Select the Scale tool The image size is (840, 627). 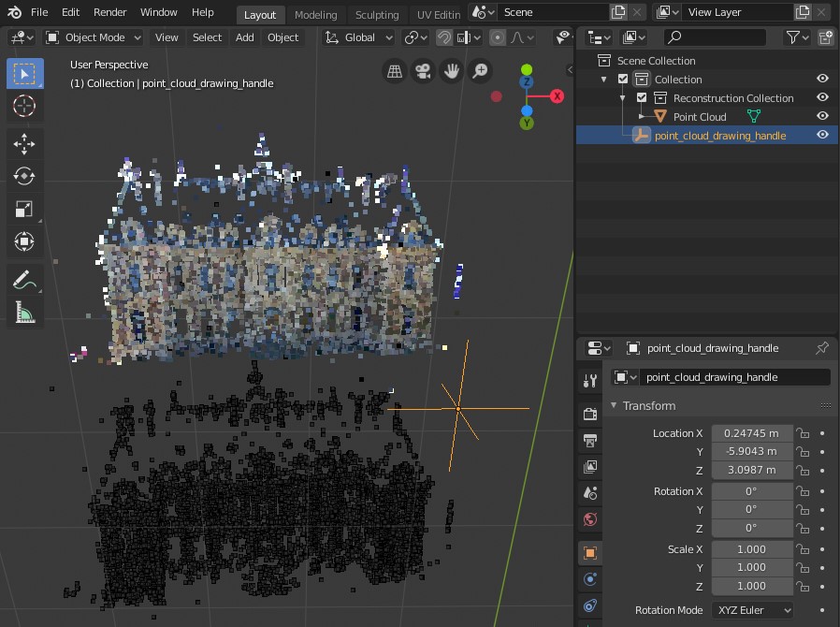point(24,209)
